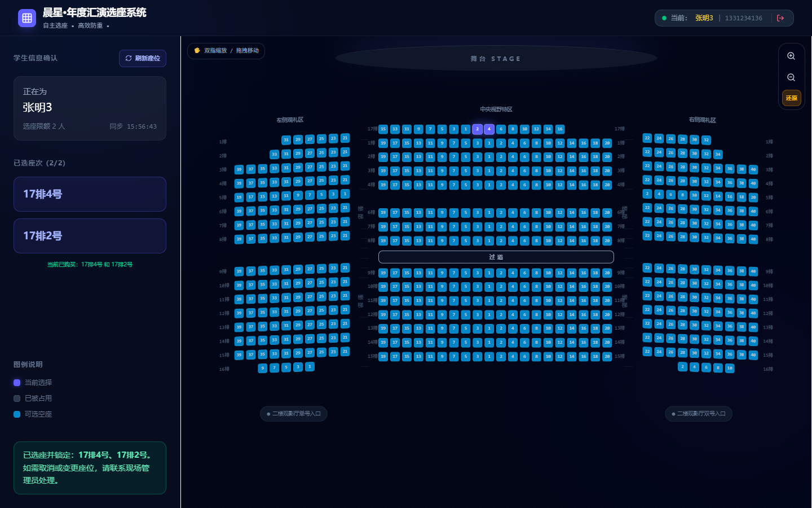The image size is (812, 508).
Task: Select seat 2 in right section row 5
Action: 647,194
